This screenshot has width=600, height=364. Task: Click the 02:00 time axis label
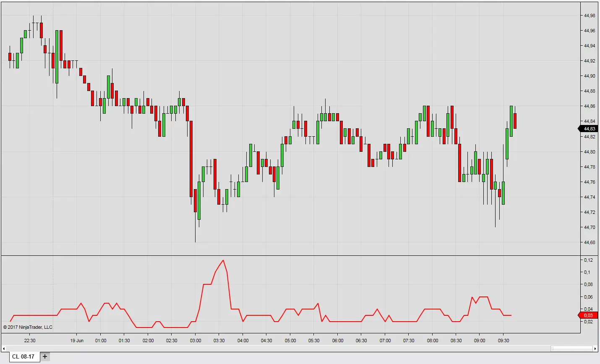148,341
